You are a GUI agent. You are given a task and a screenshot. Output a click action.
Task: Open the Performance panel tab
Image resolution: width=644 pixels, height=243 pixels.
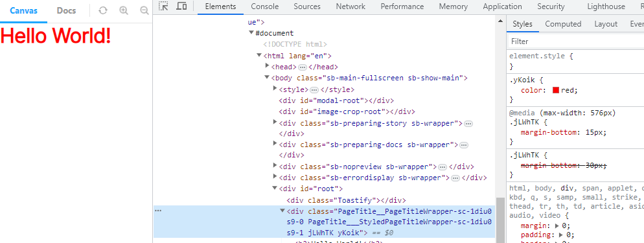(402, 6)
